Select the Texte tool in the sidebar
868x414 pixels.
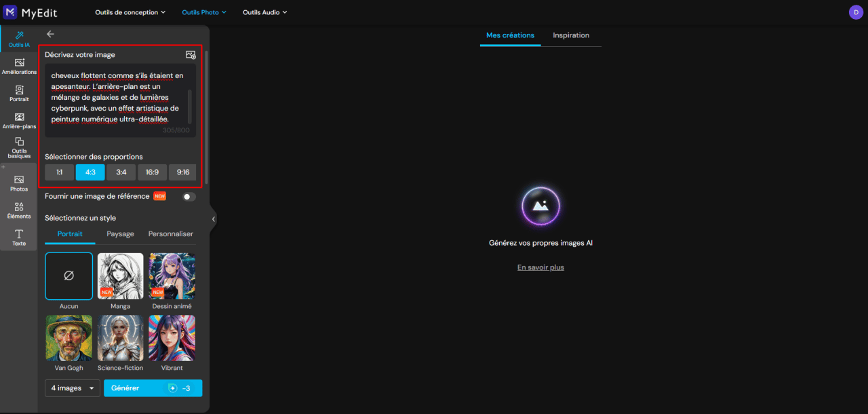[19, 238]
